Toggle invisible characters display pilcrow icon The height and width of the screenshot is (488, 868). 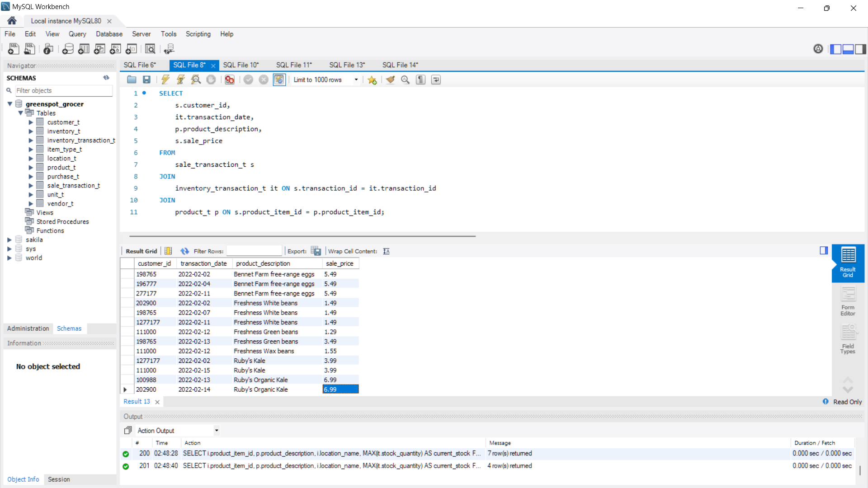(x=421, y=80)
